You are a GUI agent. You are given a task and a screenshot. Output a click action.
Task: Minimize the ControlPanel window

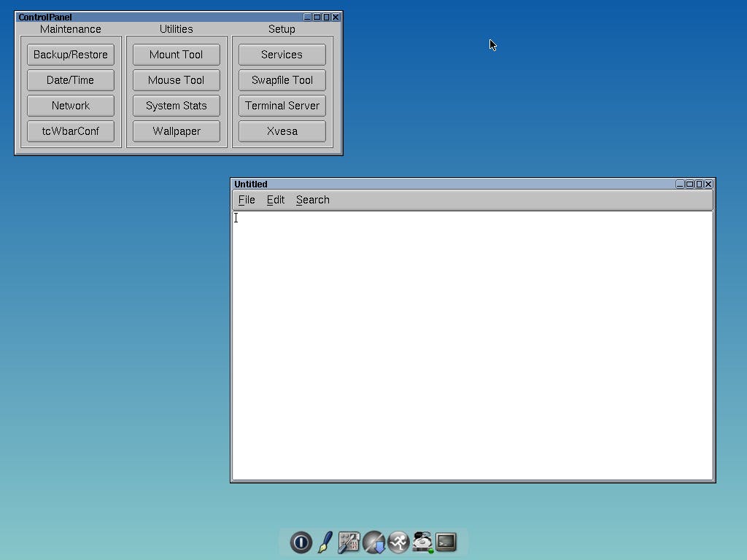point(307,17)
